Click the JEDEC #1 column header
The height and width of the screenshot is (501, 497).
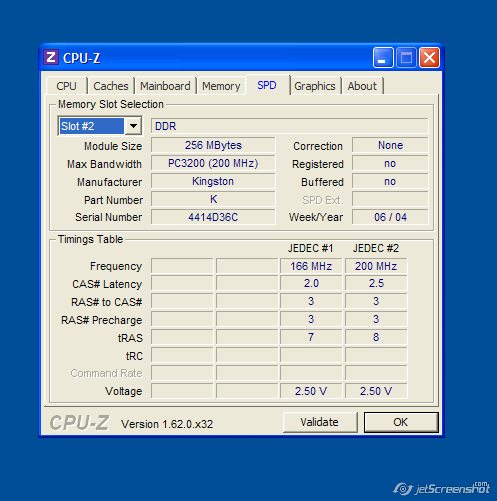coord(310,248)
